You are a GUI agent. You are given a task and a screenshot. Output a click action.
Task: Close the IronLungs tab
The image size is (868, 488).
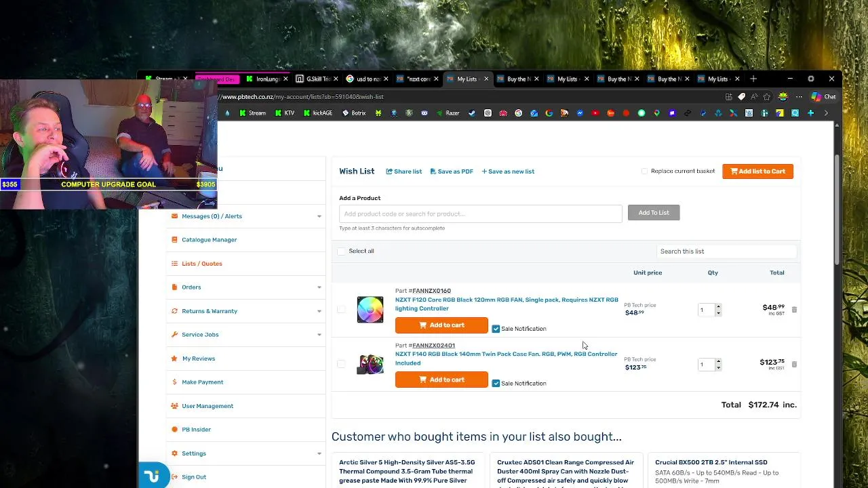click(x=285, y=79)
